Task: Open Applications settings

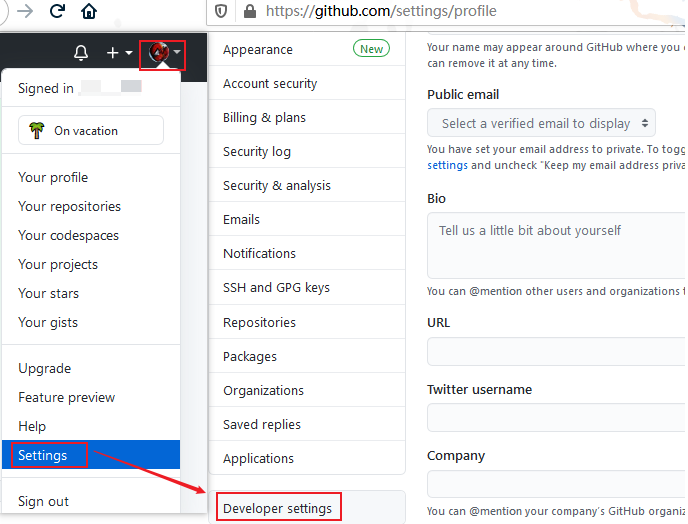Action: (307, 458)
